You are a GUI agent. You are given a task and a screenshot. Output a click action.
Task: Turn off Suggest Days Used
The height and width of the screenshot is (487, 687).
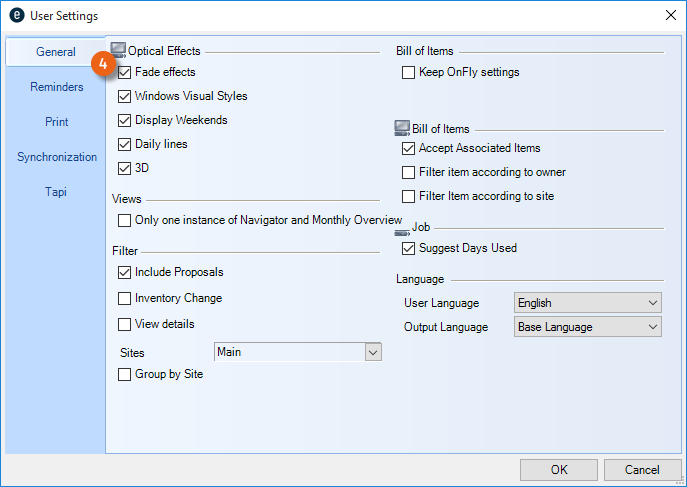coord(409,248)
